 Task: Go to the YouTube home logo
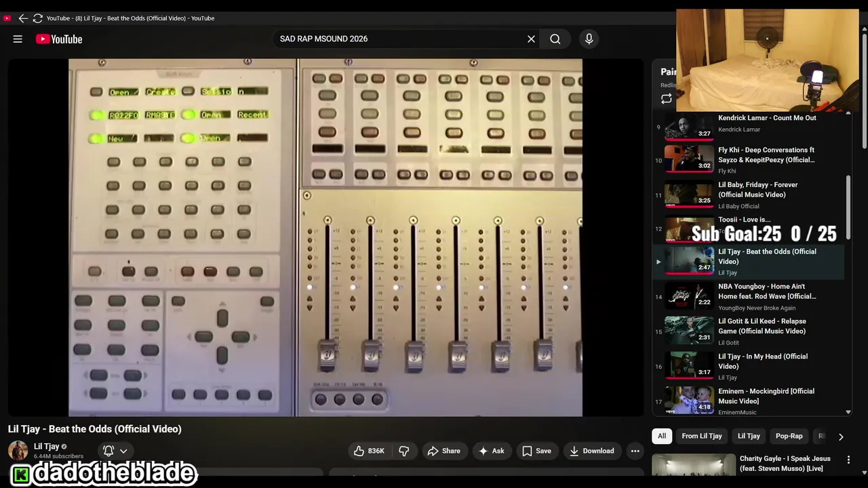click(x=59, y=39)
